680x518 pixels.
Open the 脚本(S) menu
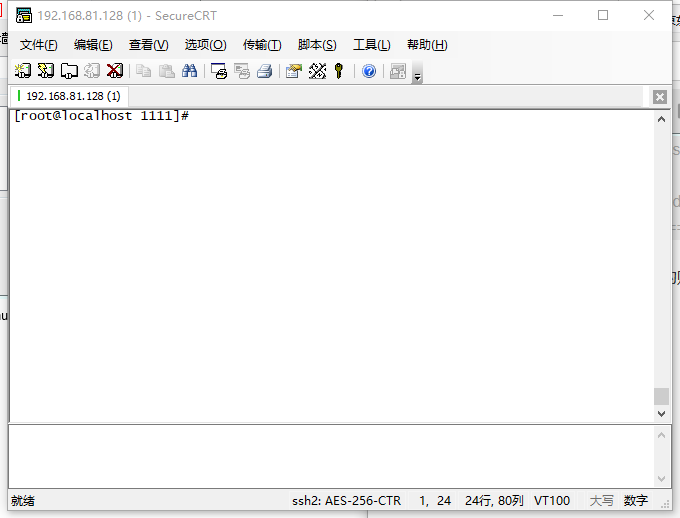click(317, 45)
